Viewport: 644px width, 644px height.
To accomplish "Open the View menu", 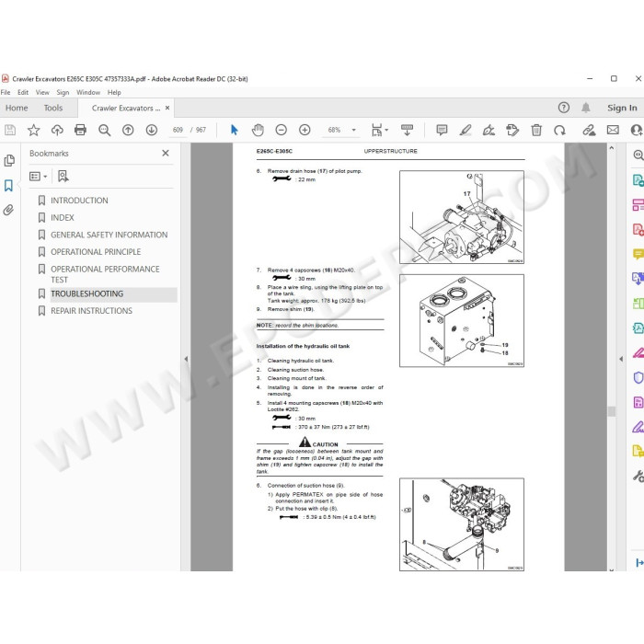I will tap(42, 92).
